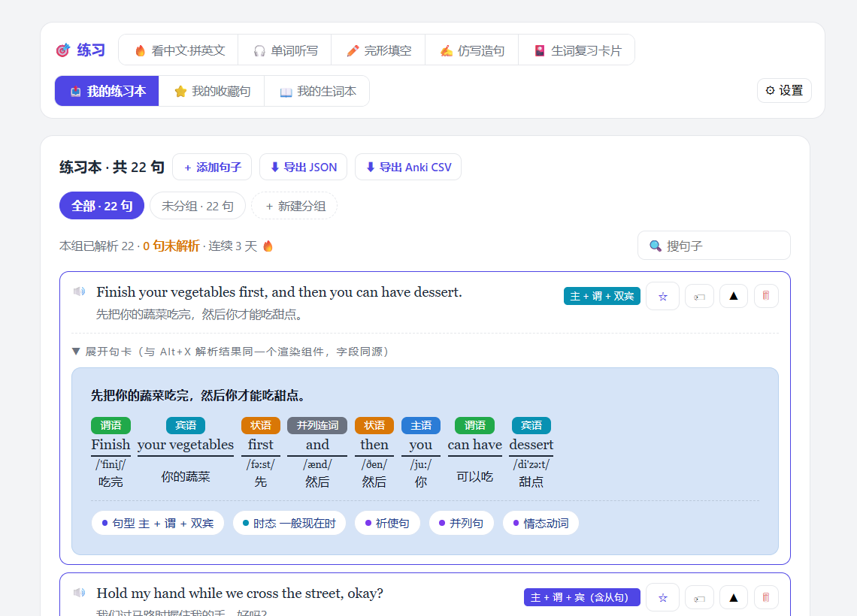
Task: Open the 看中文·拼英文 practice mode
Action: click(x=179, y=50)
